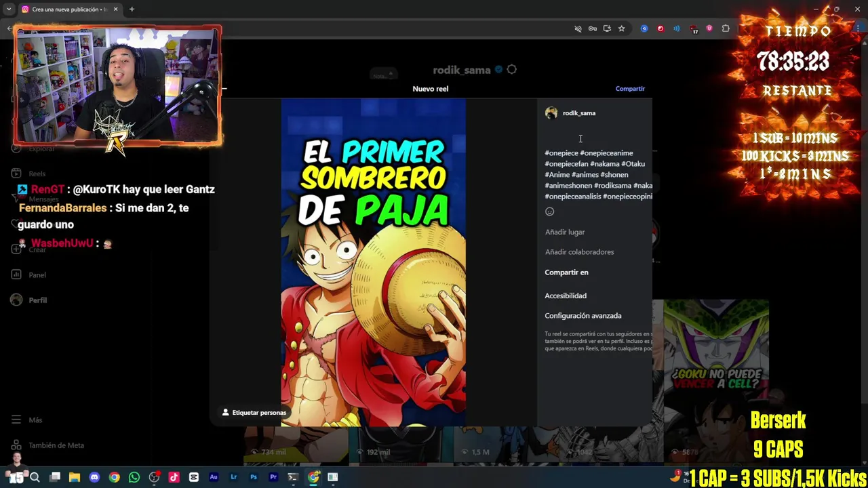Click into the caption hashtags text area
The width and height of the screenshot is (868, 488).
[x=597, y=174]
